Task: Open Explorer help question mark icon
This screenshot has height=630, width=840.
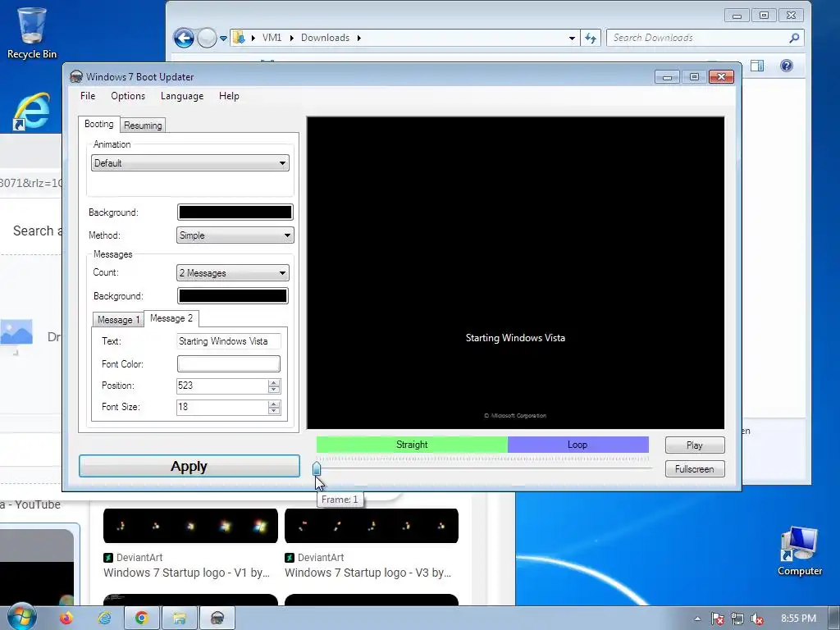Action: click(787, 66)
